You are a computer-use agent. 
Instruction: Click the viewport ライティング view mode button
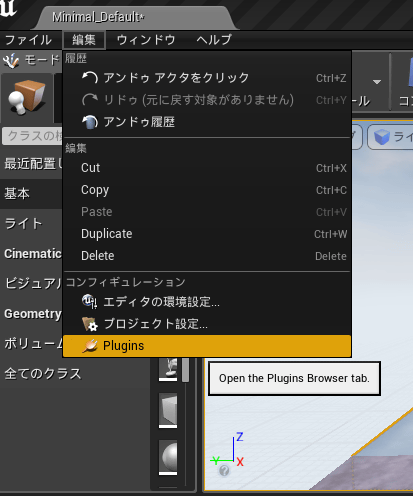390,137
